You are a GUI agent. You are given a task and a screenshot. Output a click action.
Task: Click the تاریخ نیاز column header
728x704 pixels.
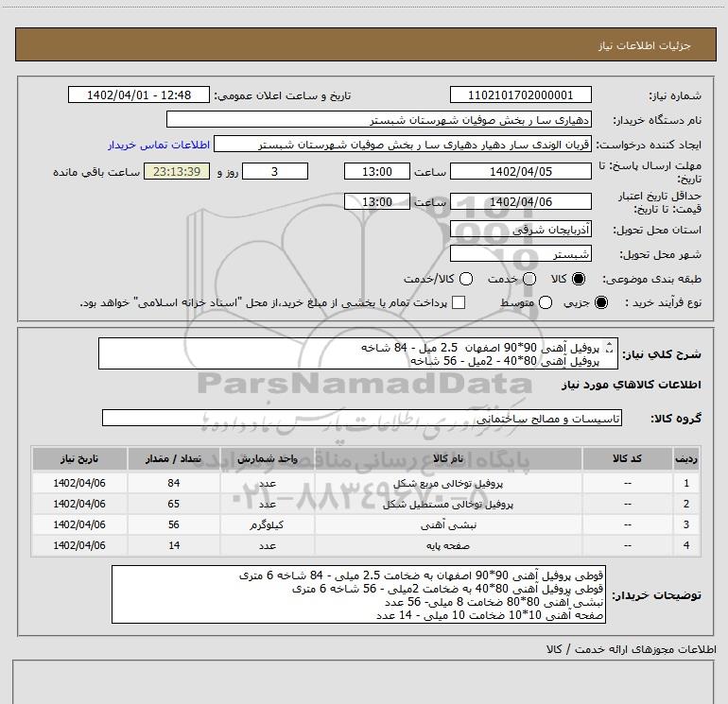coord(79,458)
